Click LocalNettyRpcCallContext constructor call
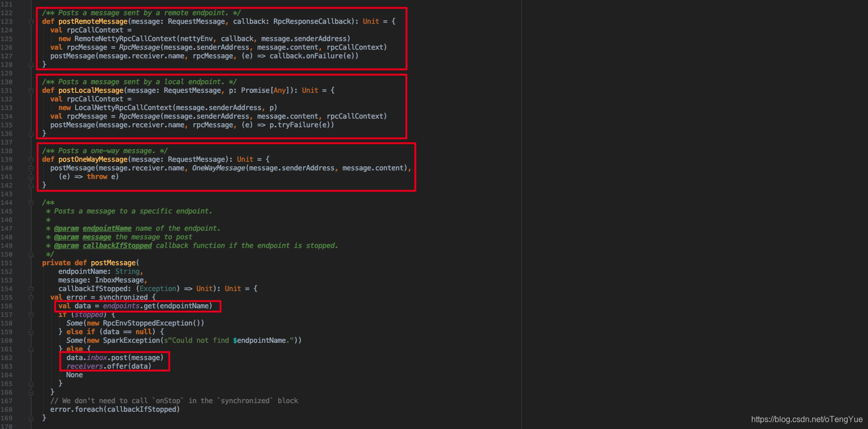This screenshot has width=868, height=429. tap(123, 108)
